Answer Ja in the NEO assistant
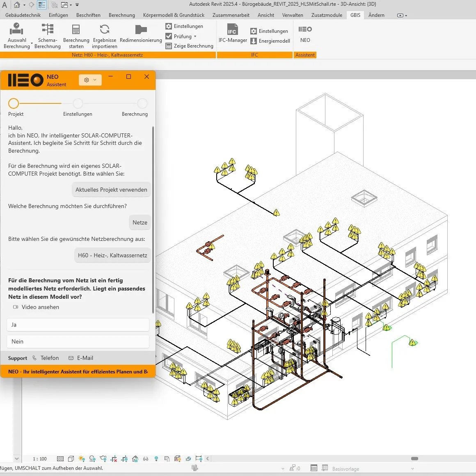The height and width of the screenshot is (476, 476). coord(78,325)
